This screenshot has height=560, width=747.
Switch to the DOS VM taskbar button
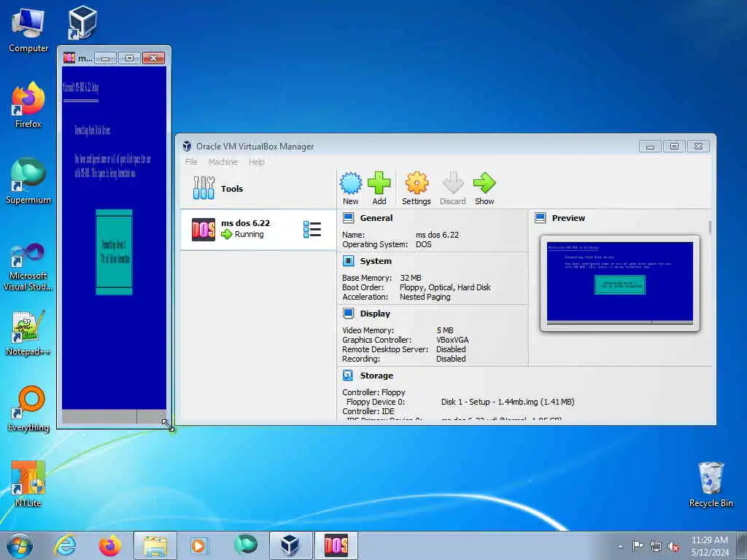336,545
